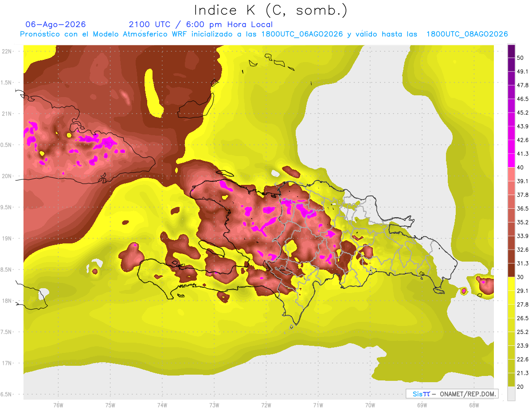This screenshot has height=411, width=532.
Task: Select the dark purple colorbar segment above 50
Action: coord(512,51)
